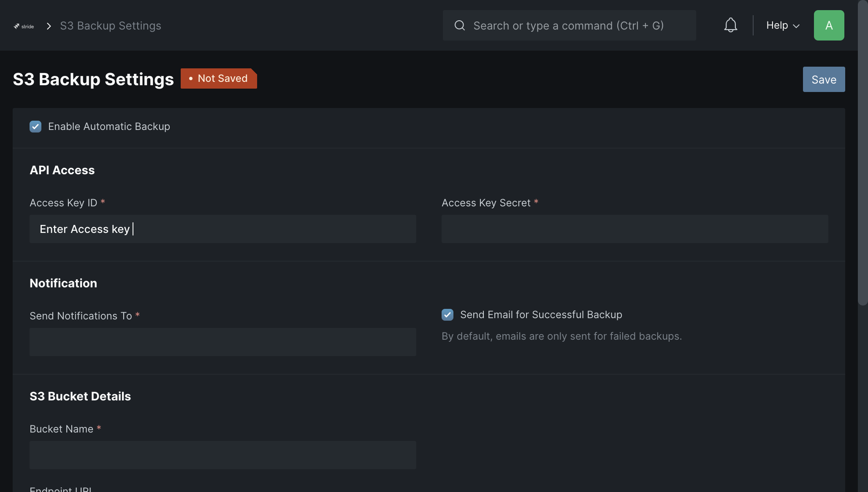This screenshot has width=868, height=492.
Task: Click the API Access section heading
Action: coord(62,170)
